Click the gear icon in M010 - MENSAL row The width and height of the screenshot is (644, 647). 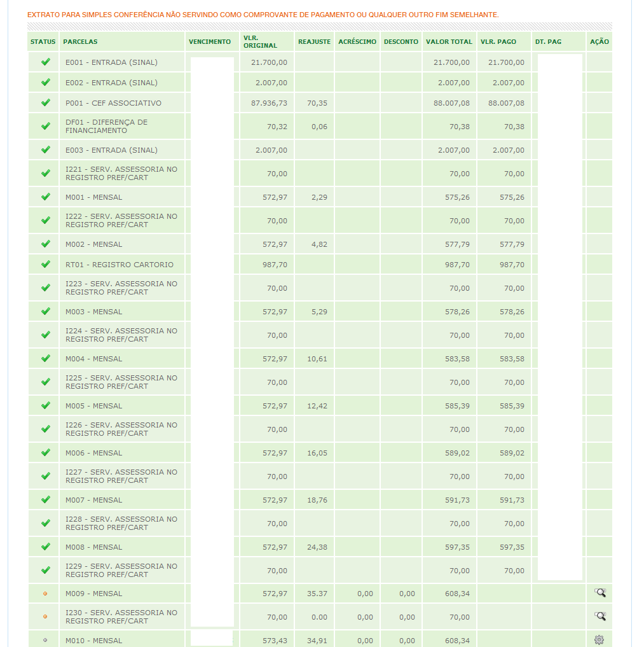tap(599, 640)
